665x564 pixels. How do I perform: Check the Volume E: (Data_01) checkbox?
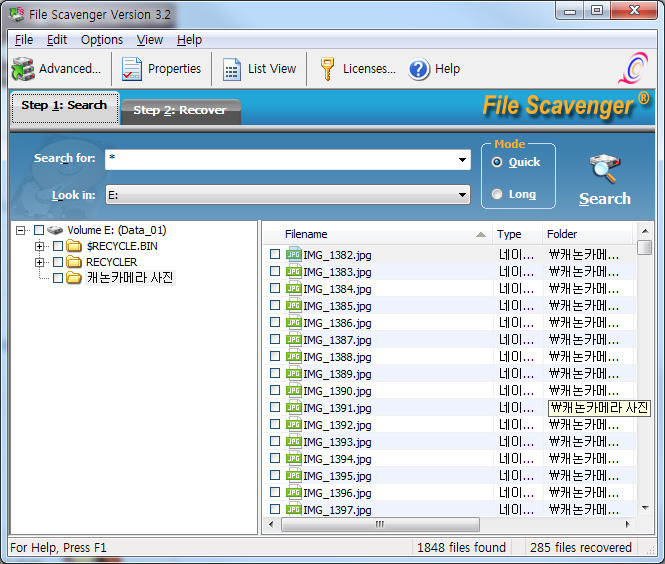[x=39, y=230]
